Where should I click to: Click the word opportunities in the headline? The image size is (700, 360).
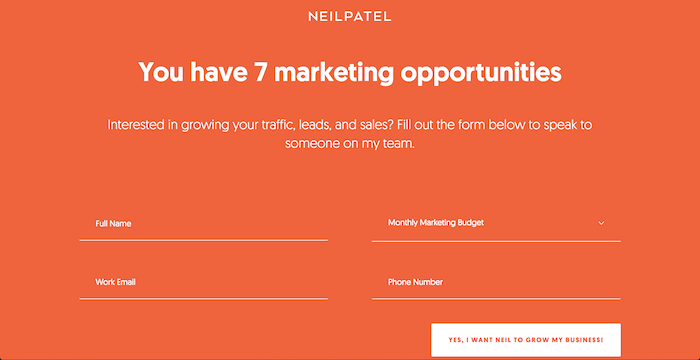click(x=481, y=74)
